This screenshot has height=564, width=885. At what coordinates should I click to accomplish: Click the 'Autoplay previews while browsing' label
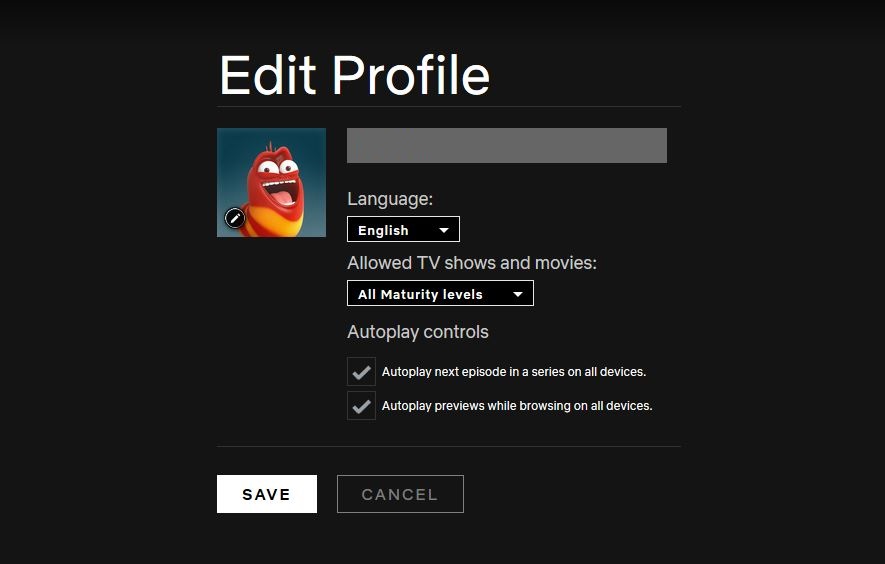pos(517,406)
